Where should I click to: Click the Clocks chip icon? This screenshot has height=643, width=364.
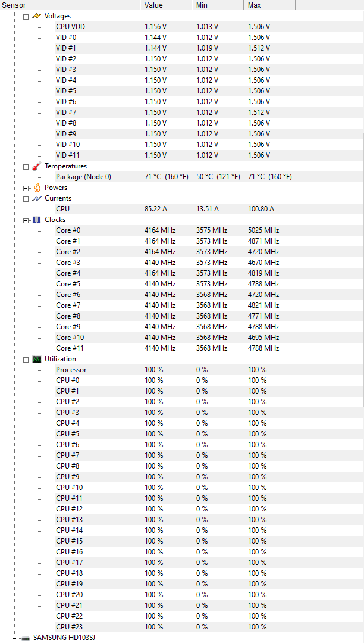coord(37,220)
